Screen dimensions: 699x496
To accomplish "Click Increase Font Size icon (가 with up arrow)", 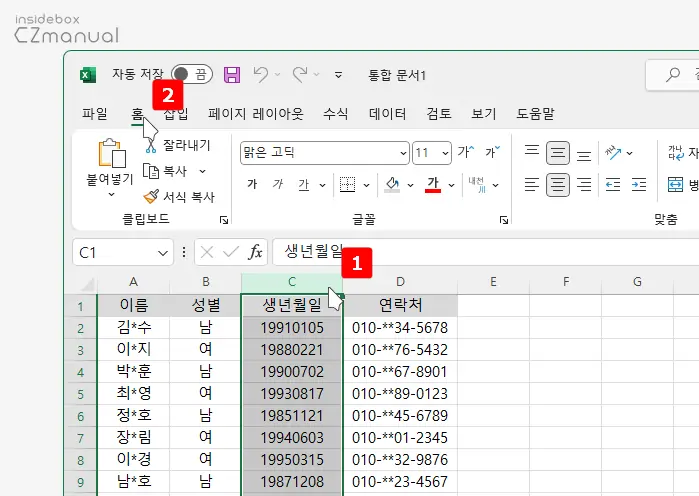I will (x=466, y=152).
